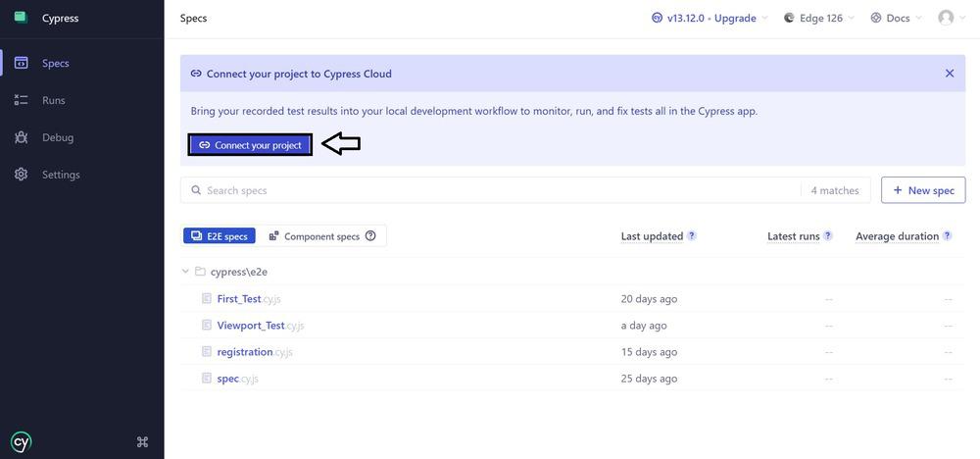The image size is (980, 459).
Task: Open the Docs dropdown menu
Action: pos(897,18)
